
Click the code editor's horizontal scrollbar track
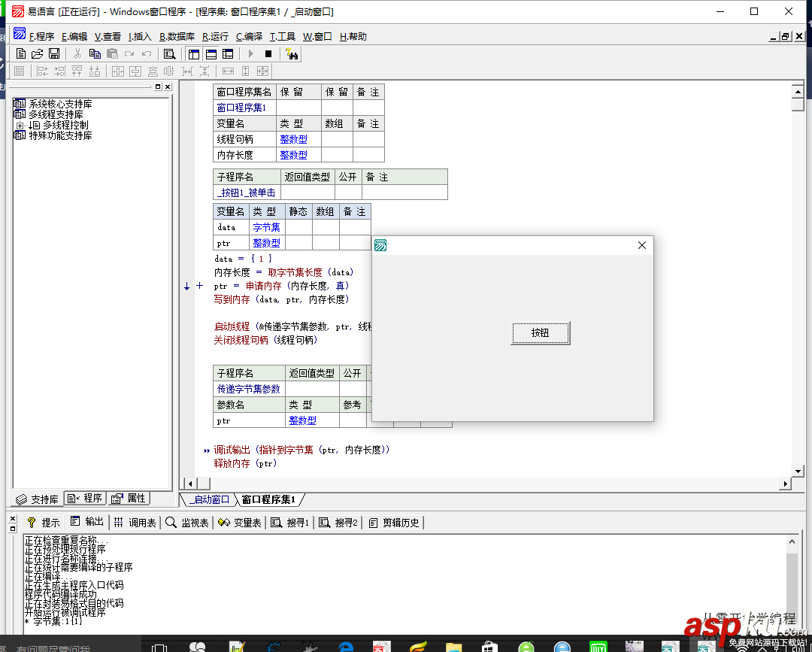[489, 484]
